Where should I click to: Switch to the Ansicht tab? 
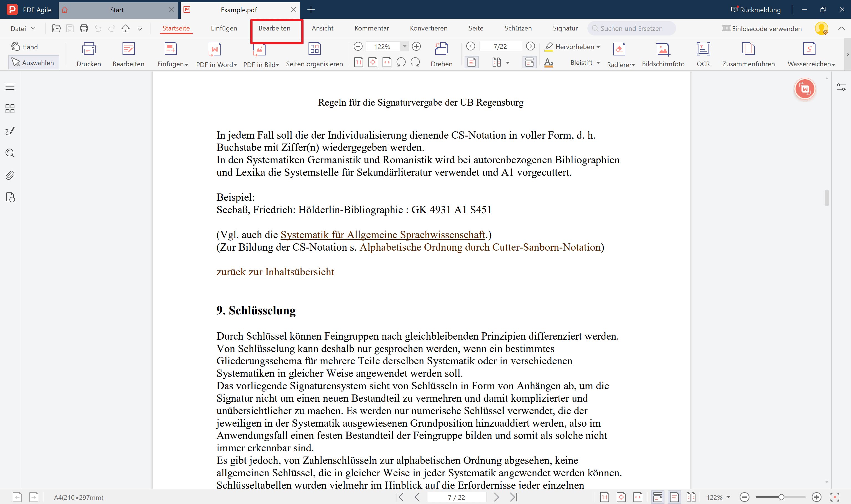click(323, 28)
